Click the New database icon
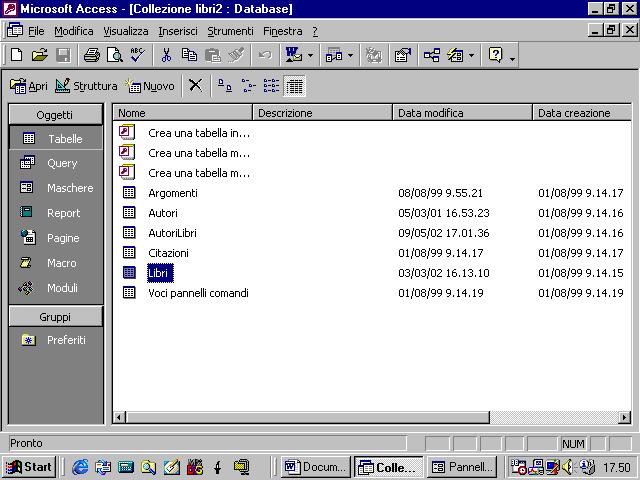This screenshot has height=480, width=640. tap(16, 55)
